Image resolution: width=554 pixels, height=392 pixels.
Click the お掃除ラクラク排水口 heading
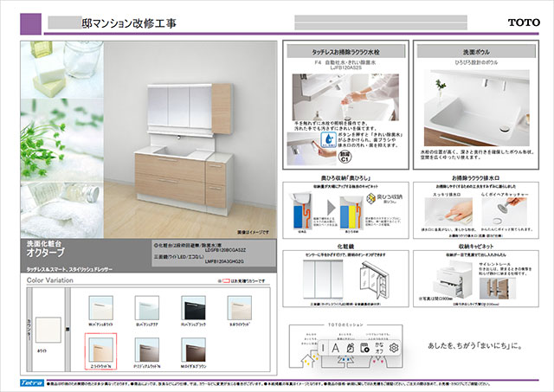(x=476, y=178)
